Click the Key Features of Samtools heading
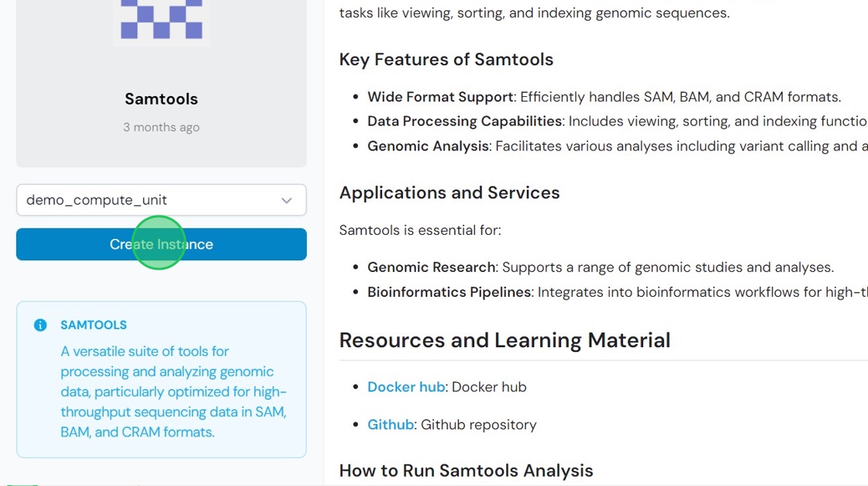Viewport: 868px width, 486px height. [x=446, y=60]
